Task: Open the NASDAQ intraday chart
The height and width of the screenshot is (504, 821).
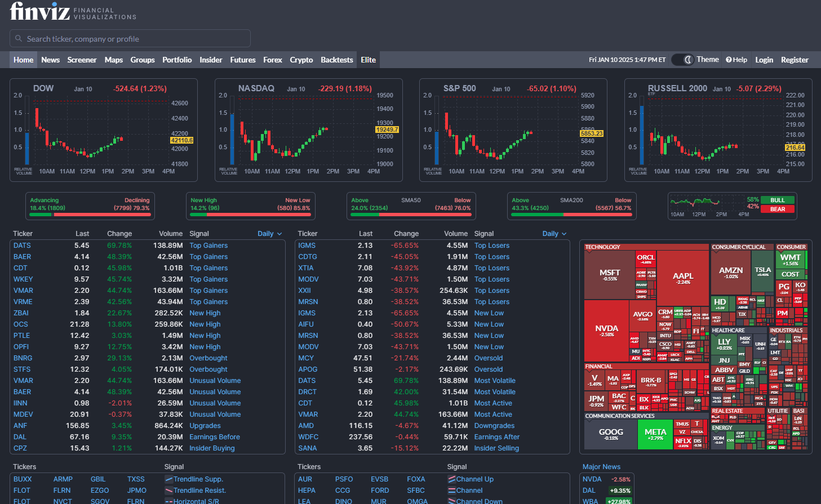Action: 309,130
